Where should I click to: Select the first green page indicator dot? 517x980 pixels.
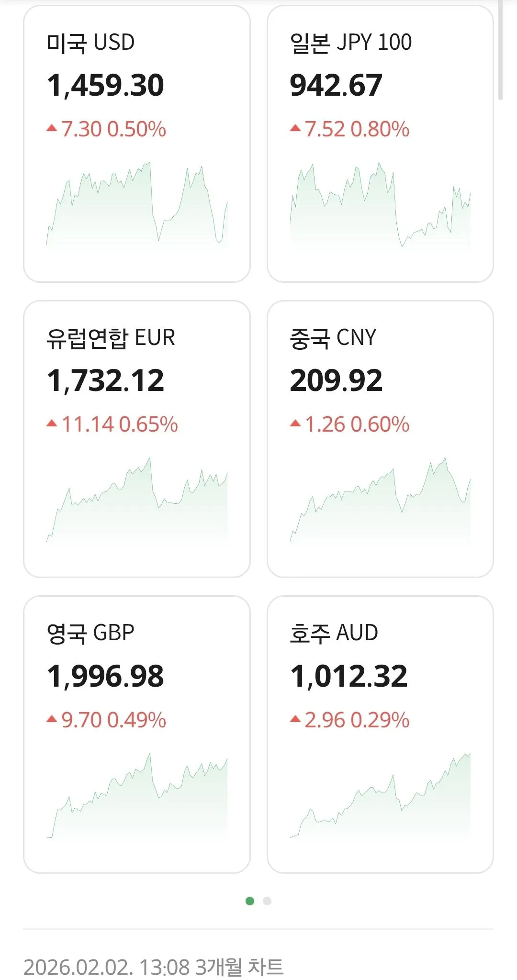250,901
